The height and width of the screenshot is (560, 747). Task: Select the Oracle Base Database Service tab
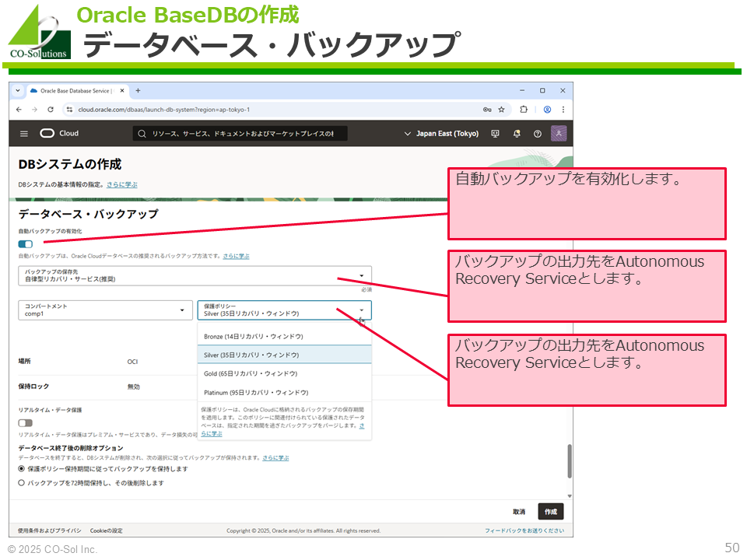point(75,90)
